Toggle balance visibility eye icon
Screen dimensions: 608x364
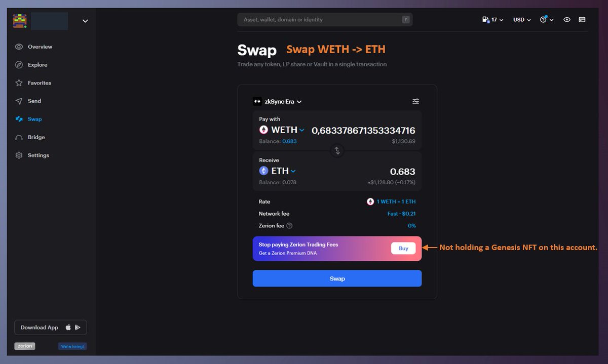pos(567,20)
